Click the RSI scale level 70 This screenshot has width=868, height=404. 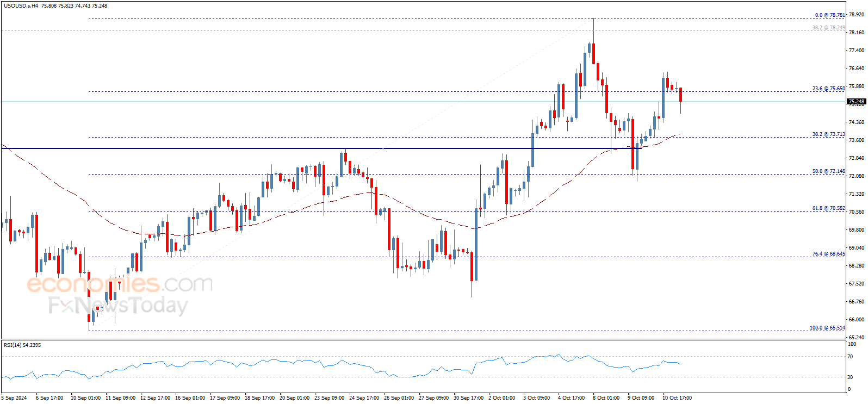coord(850,357)
